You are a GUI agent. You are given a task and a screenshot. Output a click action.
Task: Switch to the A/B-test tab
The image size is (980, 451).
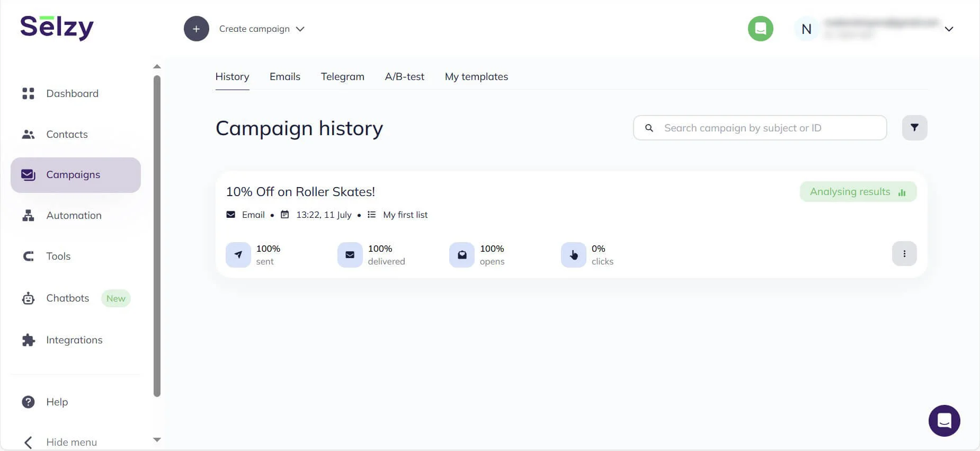tap(405, 76)
